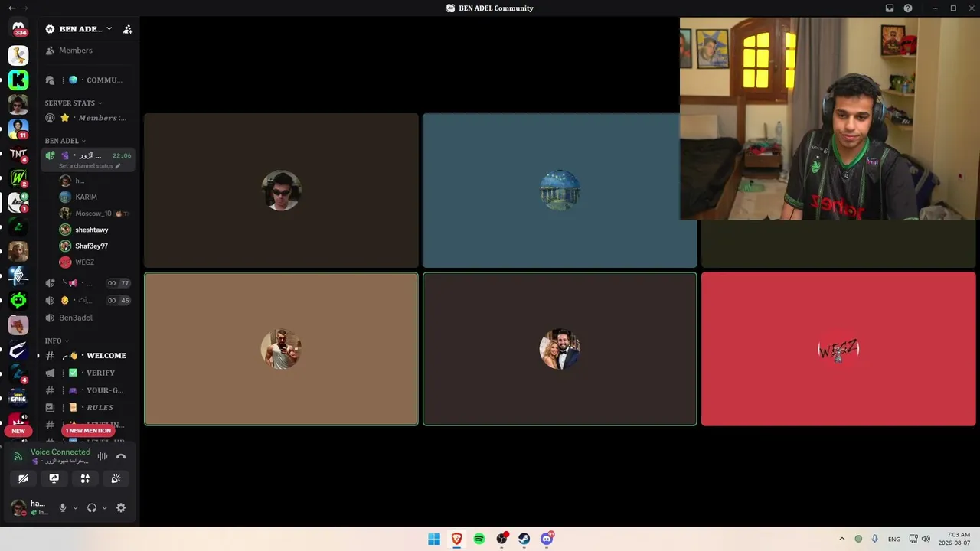This screenshot has height=551, width=980.
Task: Open Windows Start menu
Action: pyautogui.click(x=434, y=539)
